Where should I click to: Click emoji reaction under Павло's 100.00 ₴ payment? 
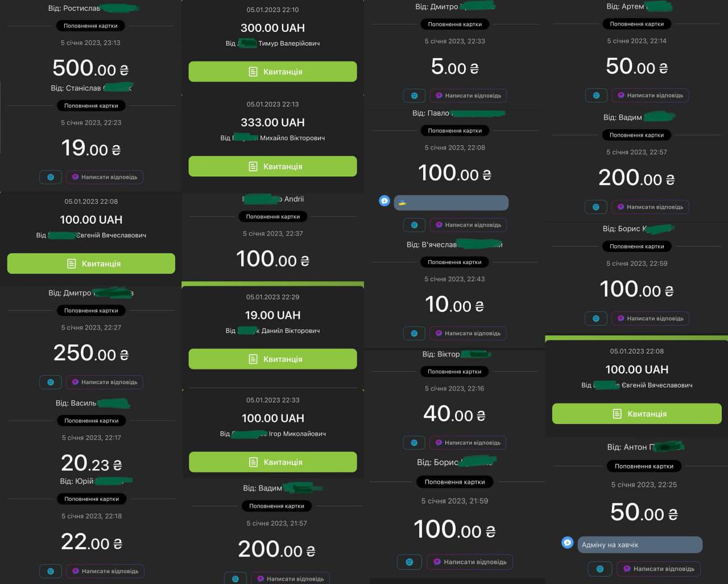click(414, 225)
